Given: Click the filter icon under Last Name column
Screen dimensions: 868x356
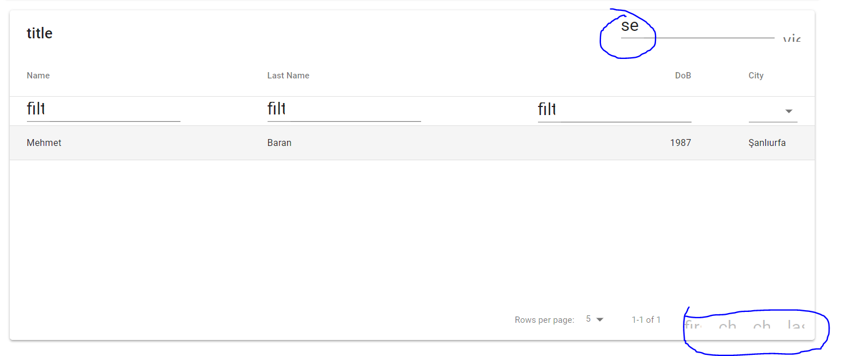Looking at the screenshot, I should (276, 109).
